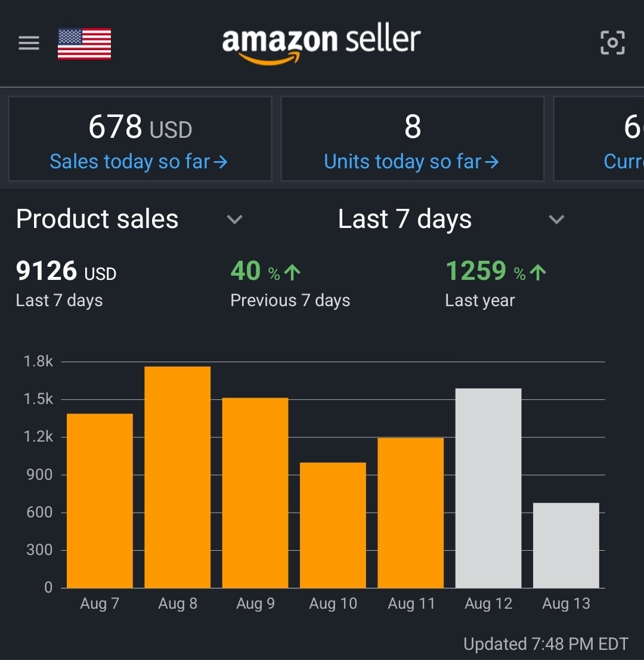The image size is (644, 660).
Task: Tap the Amazon Seller logo
Action: 321,44
